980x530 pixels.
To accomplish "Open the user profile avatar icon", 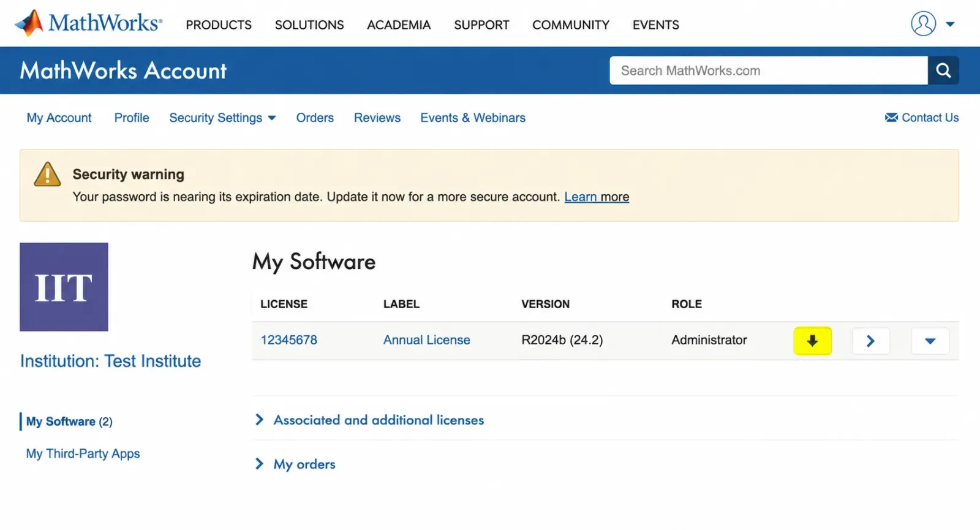I will 923,24.
